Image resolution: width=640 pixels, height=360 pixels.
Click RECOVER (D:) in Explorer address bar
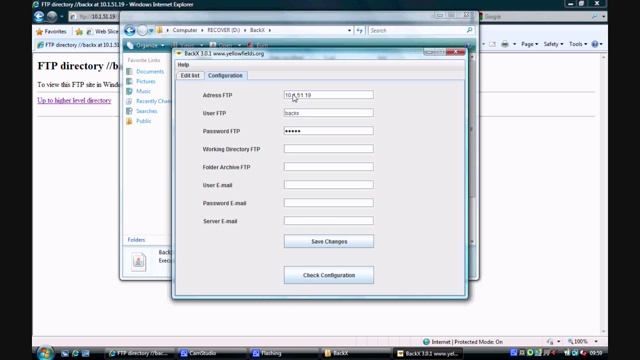(223, 30)
